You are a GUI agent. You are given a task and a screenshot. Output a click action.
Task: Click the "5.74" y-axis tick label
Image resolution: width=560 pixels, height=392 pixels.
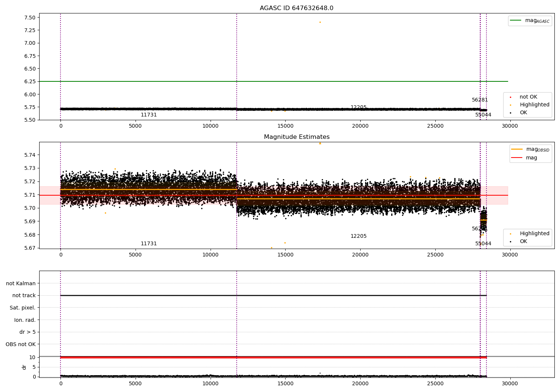click(x=29, y=155)
